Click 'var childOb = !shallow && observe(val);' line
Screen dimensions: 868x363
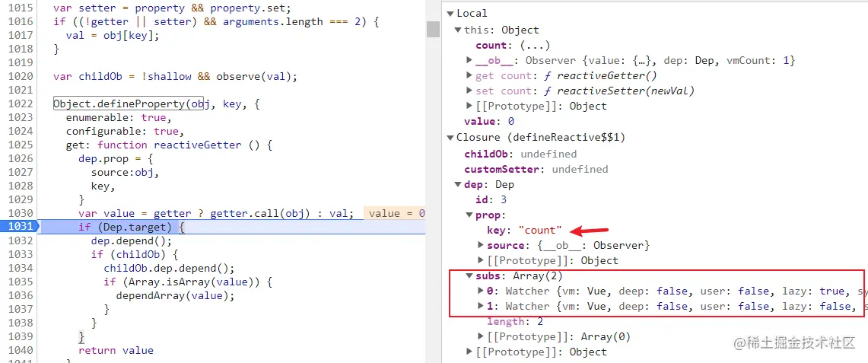175,76
